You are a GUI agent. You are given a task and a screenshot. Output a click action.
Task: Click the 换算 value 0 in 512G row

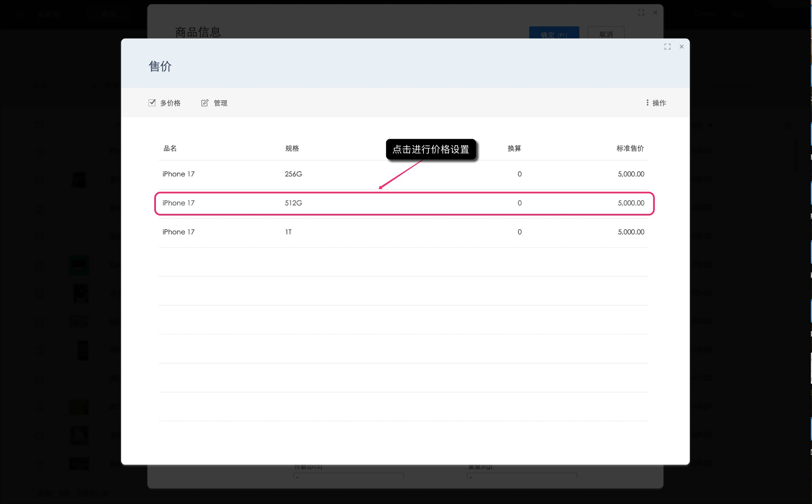519,203
